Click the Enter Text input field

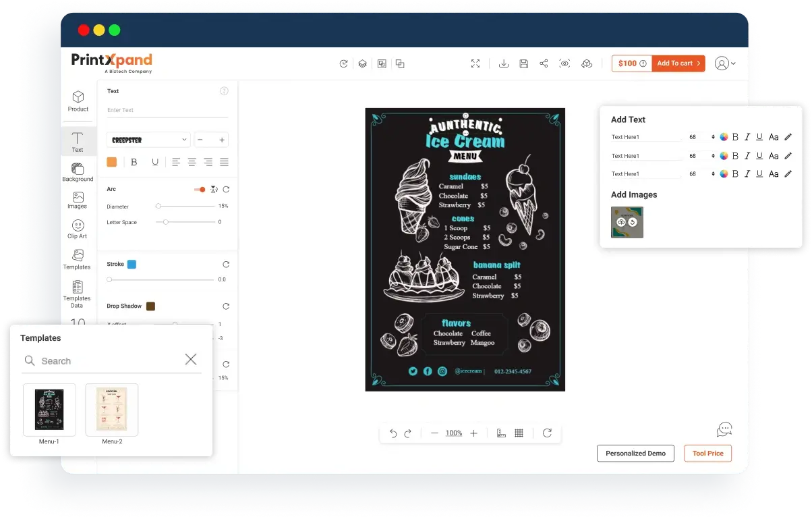point(167,110)
